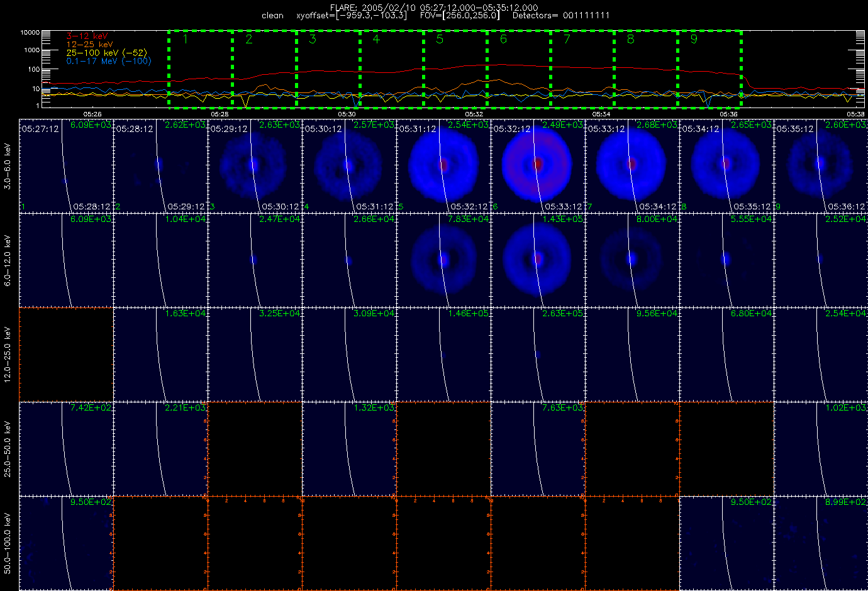Click the blue source spot under peak 5.55E+04

(726, 258)
